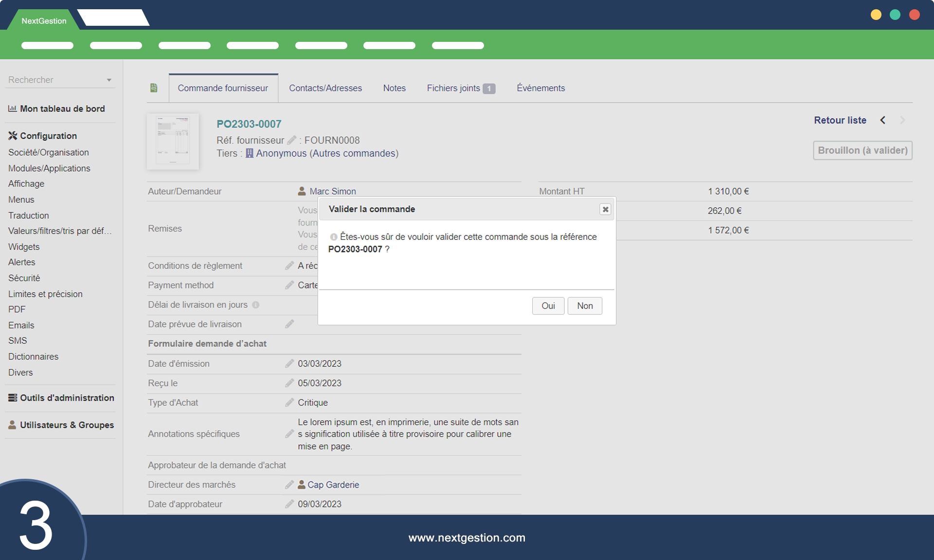Click Non to cancel validation
The width and height of the screenshot is (934, 560).
585,306
